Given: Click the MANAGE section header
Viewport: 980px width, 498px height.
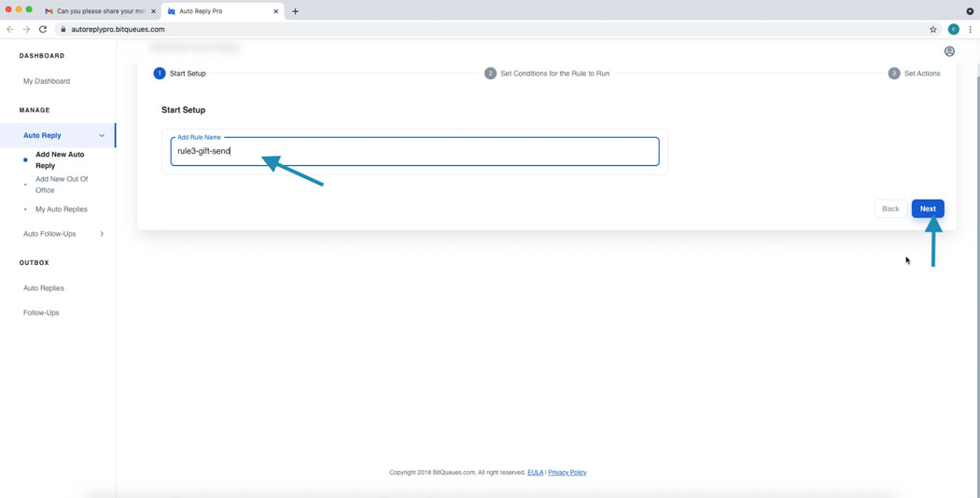Looking at the screenshot, I should click(x=35, y=110).
